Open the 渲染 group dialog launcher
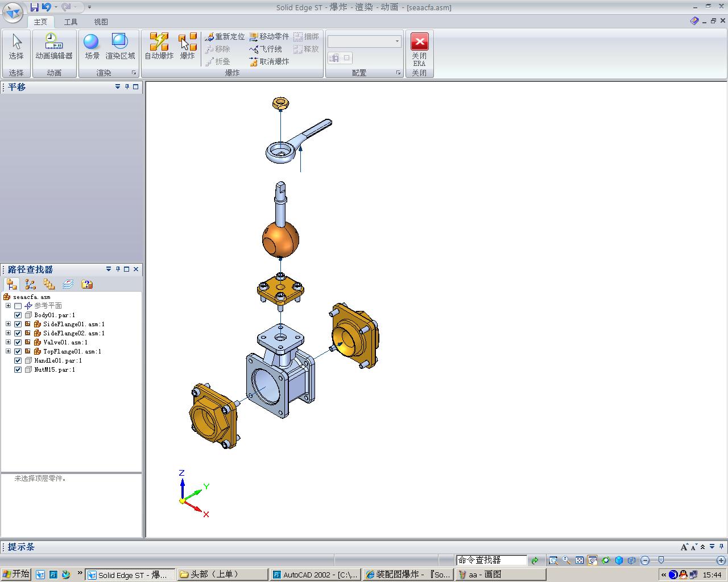Image resolution: width=728 pixels, height=582 pixels. (134, 73)
